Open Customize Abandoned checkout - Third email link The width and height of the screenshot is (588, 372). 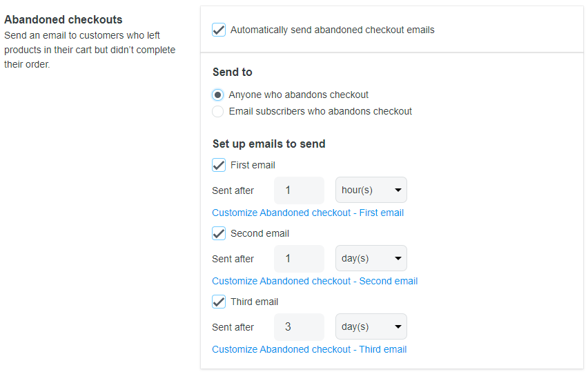pyautogui.click(x=309, y=349)
